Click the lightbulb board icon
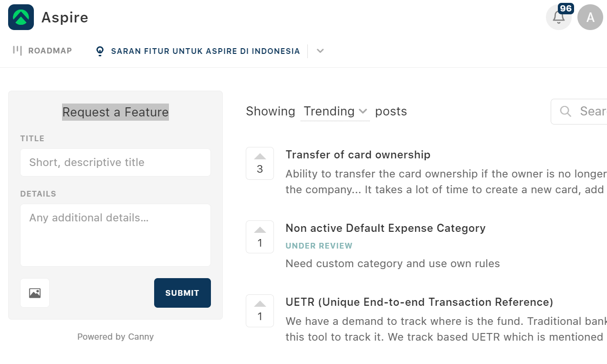Image resolution: width=607 pixels, height=364 pixels. [x=100, y=51]
